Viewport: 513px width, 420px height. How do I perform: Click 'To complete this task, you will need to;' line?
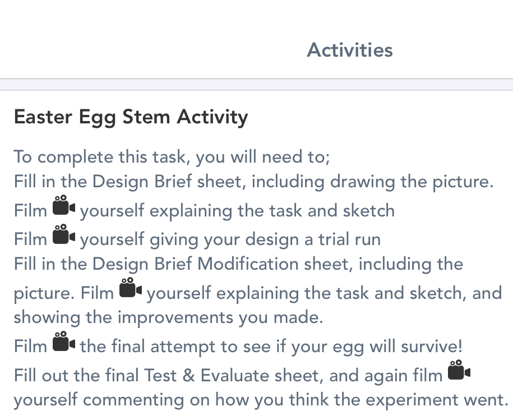click(x=172, y=156)
